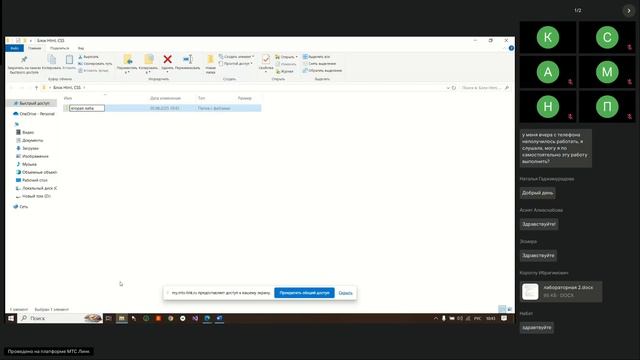Click the Copy to (Копировать в) icon
This screenshot has height=360, width=640.
point(149,60)
